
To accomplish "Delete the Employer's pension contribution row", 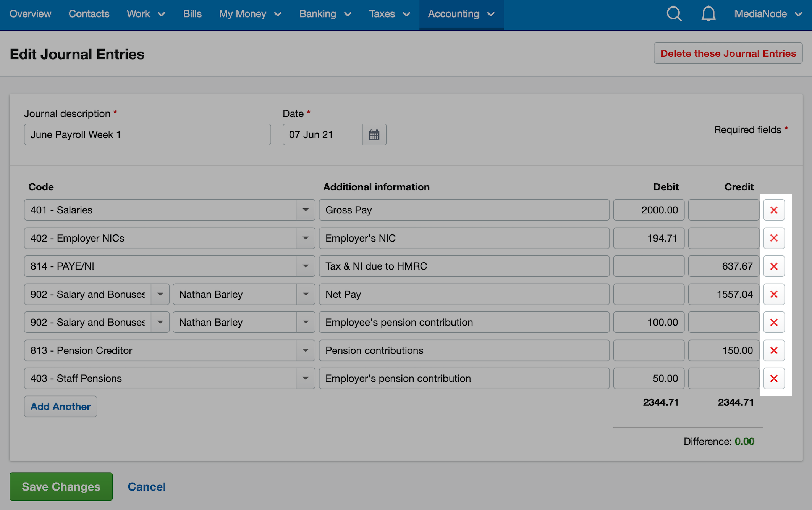I will click(774, 378).
